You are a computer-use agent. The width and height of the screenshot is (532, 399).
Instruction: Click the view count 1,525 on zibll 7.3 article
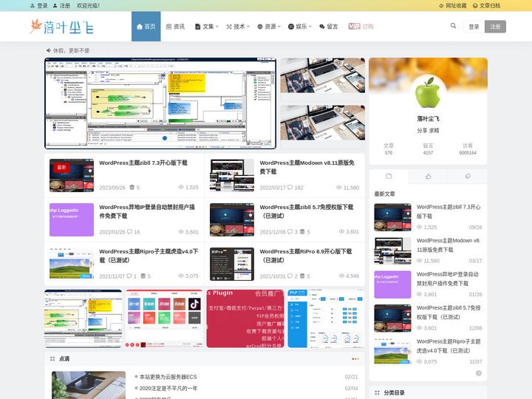click(x=188, y=187)
